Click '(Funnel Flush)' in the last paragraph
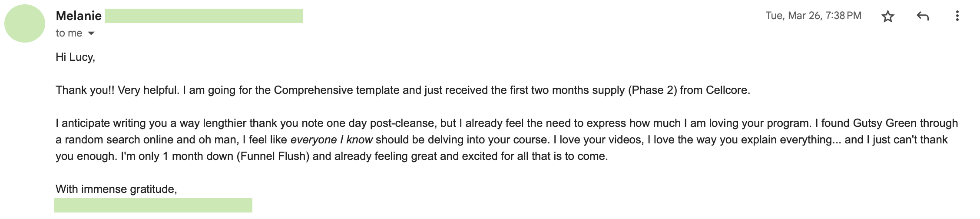980x219 pixels. coord(273,156)
